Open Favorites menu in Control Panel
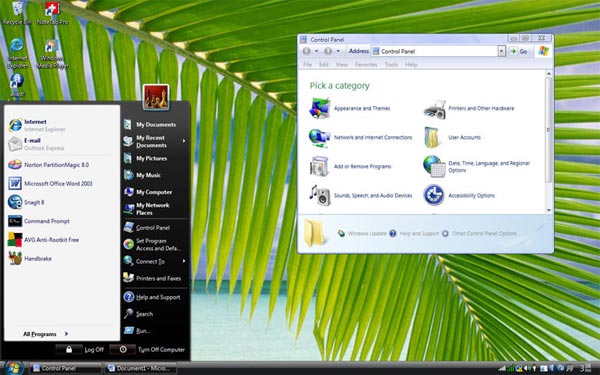600x375 pixels. 366,65
